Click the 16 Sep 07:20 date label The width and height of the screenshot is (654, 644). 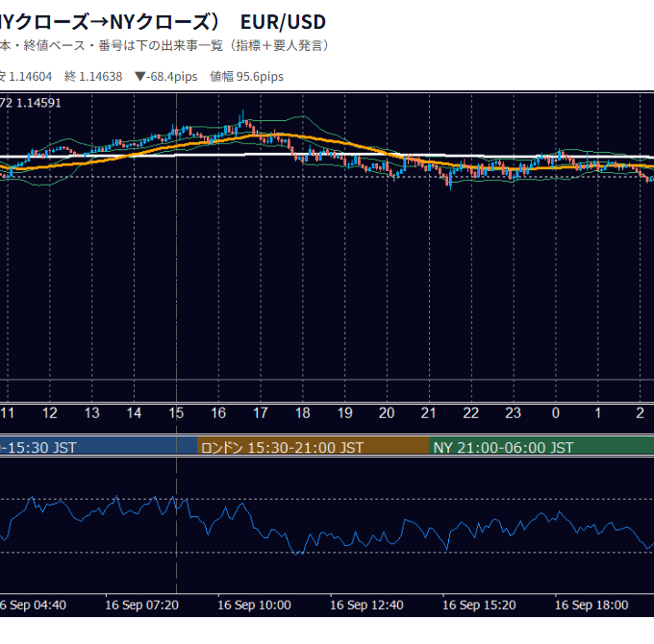[141, 605]
